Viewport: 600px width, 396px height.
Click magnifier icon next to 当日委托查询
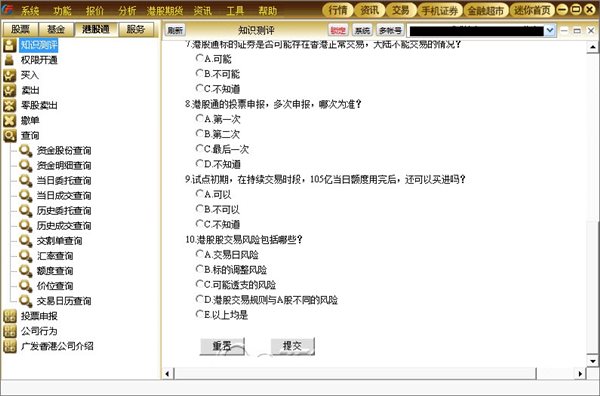[x=26, y=181]
